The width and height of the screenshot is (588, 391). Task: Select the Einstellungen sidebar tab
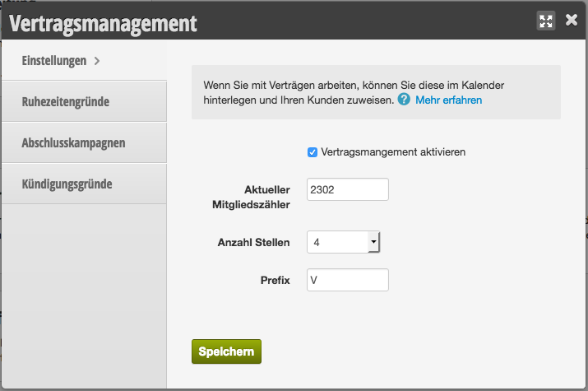coord(85,60)
